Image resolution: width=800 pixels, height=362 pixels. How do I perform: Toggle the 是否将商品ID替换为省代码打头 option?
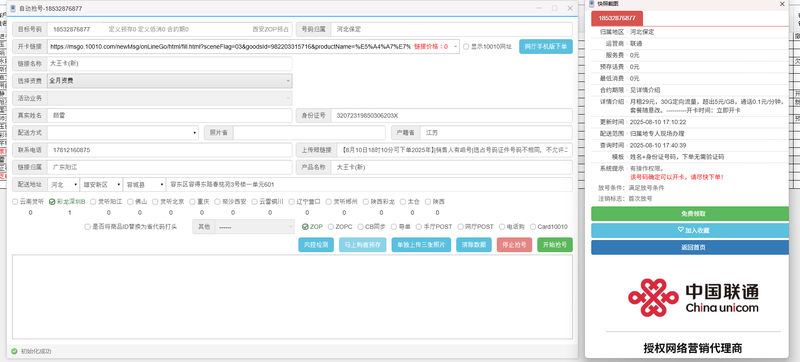click(87, 226)
